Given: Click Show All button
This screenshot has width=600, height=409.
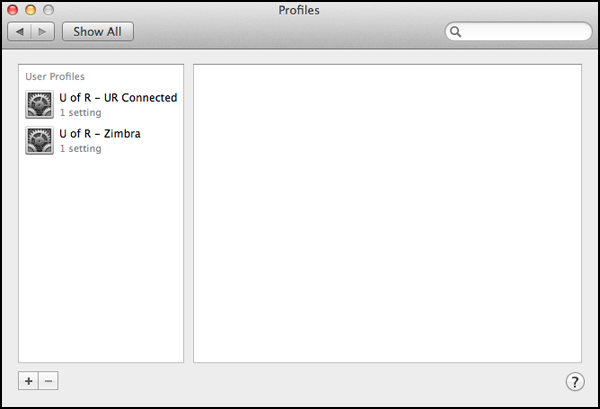Looking at the screenshot, I should (98, 31).
